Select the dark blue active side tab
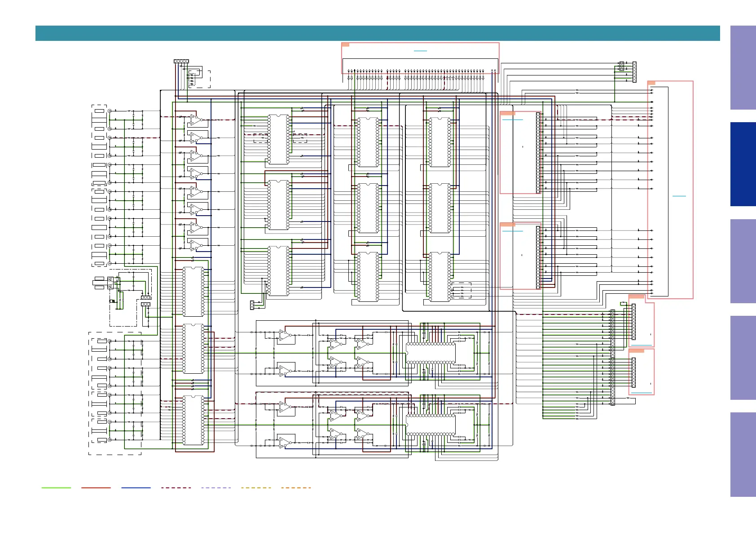 coord(743,164)
